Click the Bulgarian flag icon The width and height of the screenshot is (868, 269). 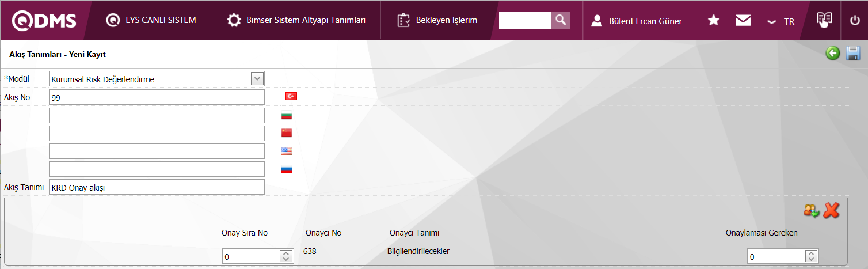pos(287,115)
